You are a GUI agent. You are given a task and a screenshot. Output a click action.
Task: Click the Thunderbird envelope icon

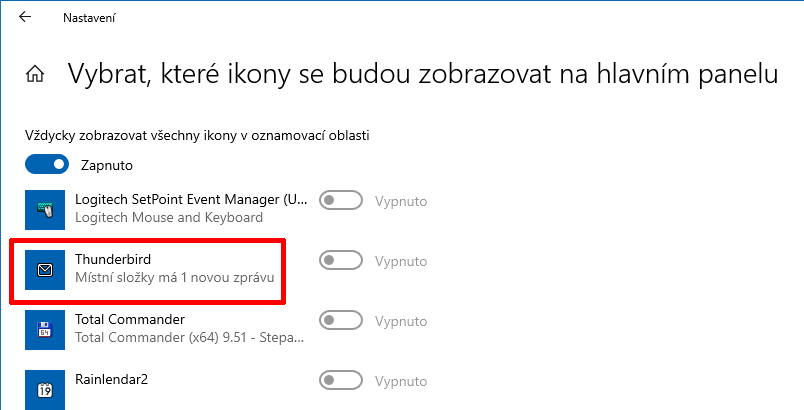point(43,269)
